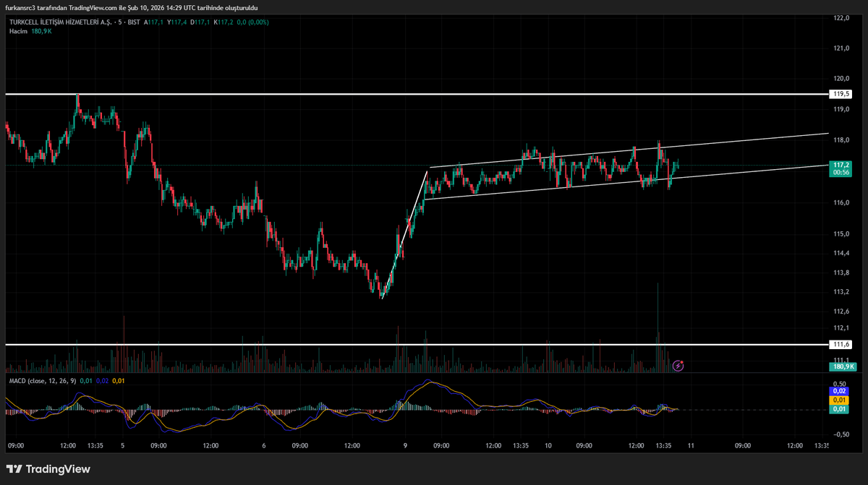
Task: Click the orange 0,01 signal value label
Action: pos(841,400)
